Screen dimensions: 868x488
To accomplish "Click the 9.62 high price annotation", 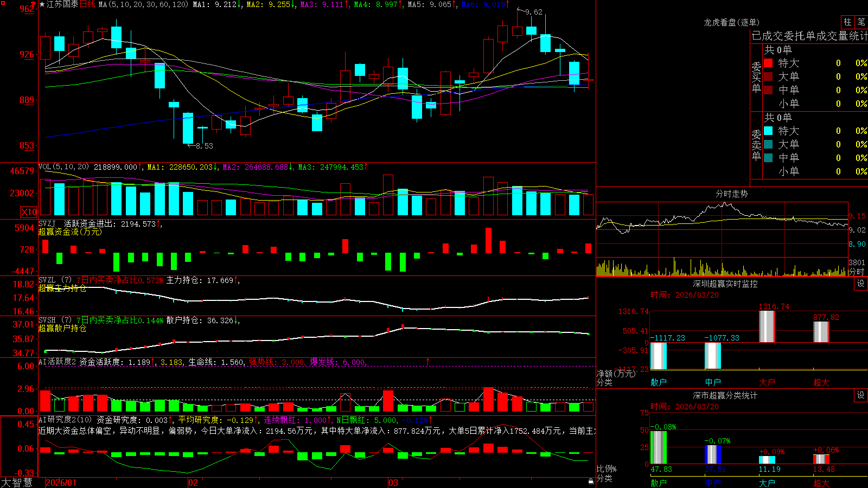I will click(x=534, y=12).
